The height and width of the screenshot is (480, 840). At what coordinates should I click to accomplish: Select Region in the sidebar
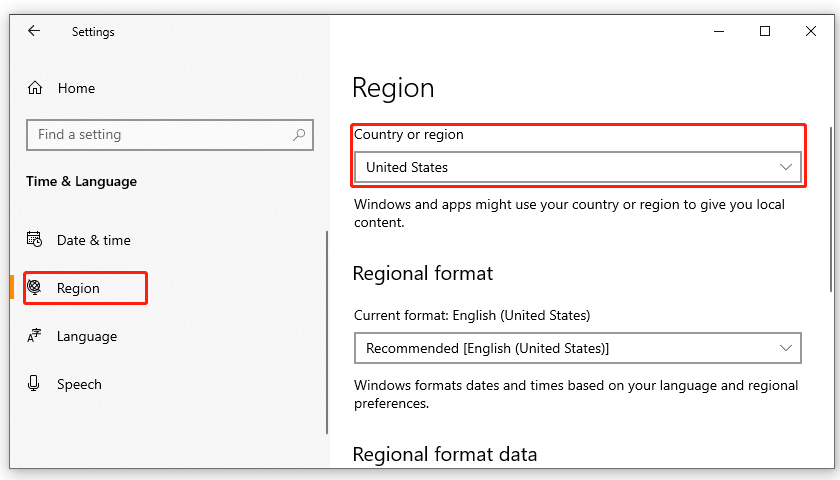tap(79, 288)
